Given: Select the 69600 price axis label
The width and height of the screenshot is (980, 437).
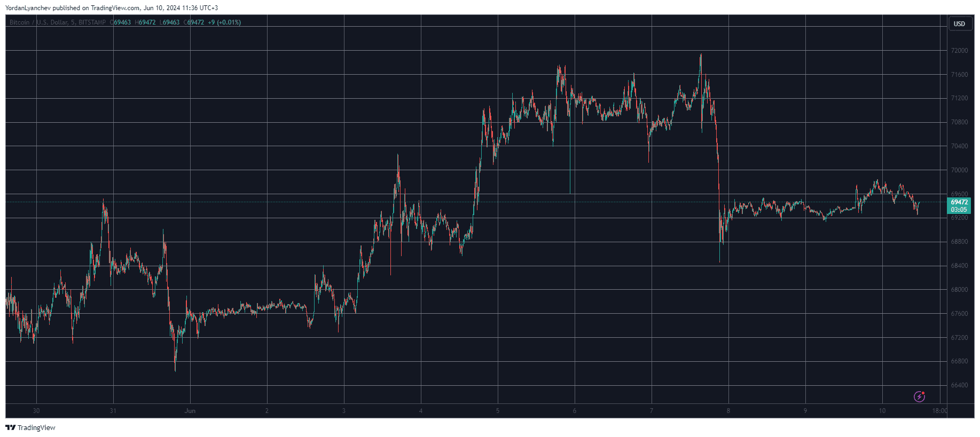Looking at the screenshot, I should (x=959, y=194).
